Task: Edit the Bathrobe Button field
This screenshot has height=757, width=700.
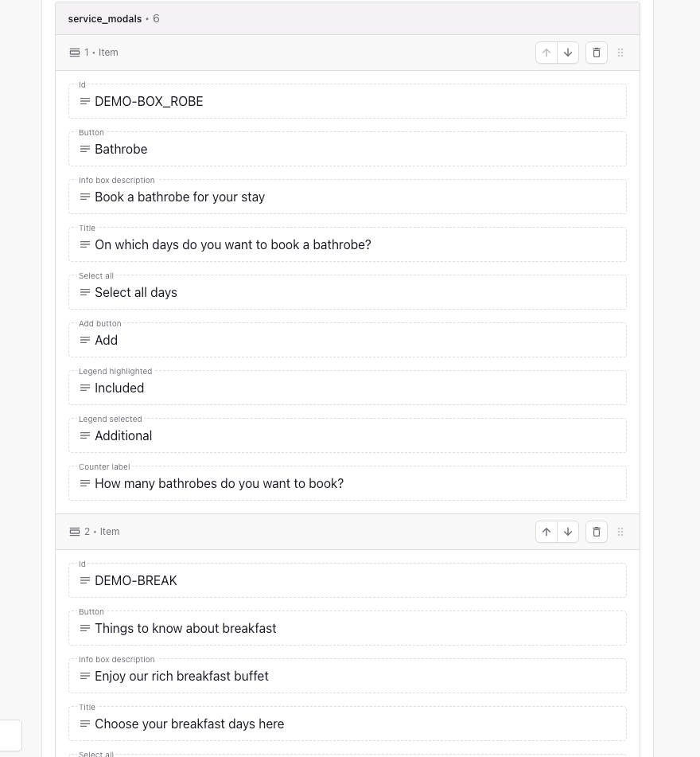Action: point(348,149)
